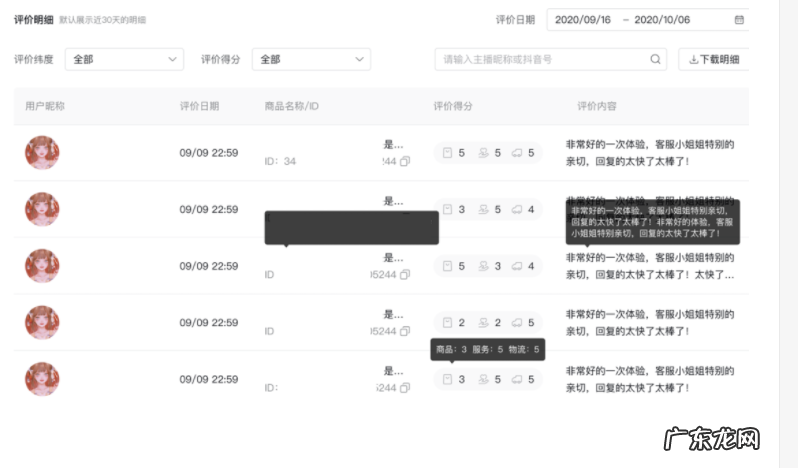Viewport: 798px width, 468px height.
Task: Open the user avatar in the 3 5 4 row
Action: tap(42, 209)
